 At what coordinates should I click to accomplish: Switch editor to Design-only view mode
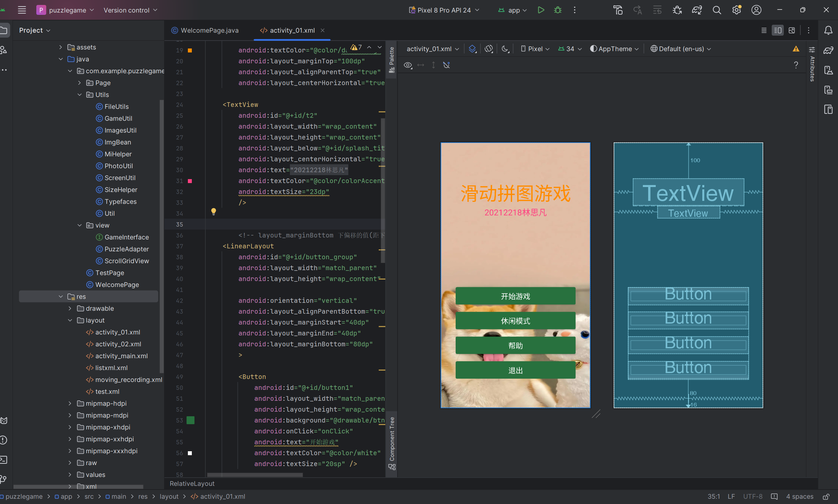pyautogui.click(x=792, y=31)
